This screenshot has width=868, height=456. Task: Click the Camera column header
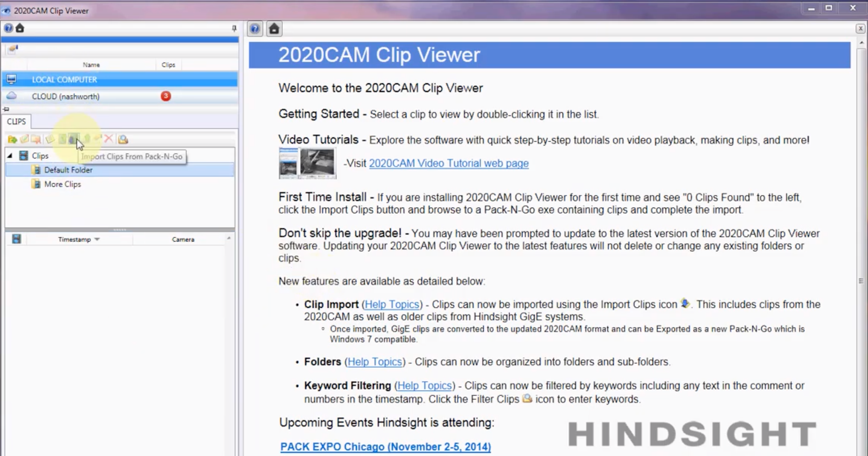pyautogui.click(x=183, y=239)
